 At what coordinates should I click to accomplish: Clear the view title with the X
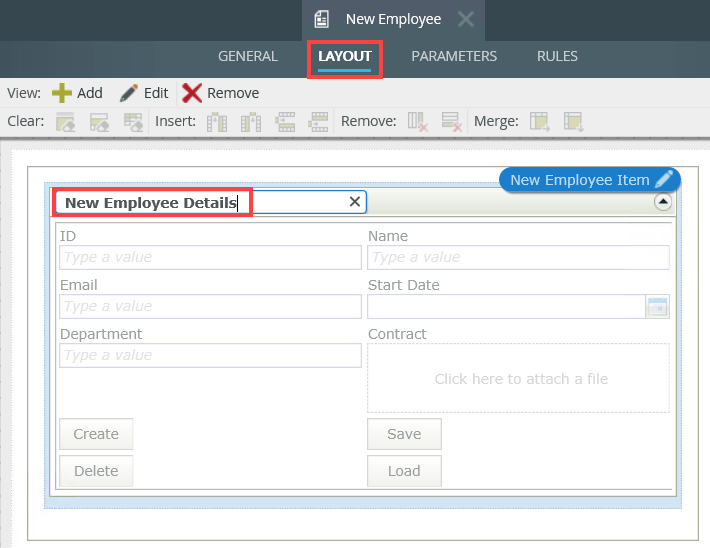(x=354, y=202)
